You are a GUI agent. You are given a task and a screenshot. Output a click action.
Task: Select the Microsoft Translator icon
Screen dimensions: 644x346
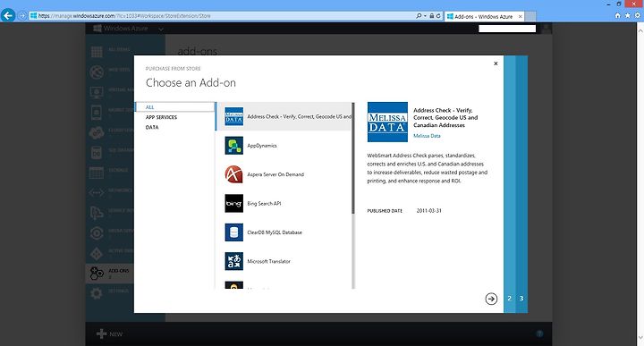coord(234,261)
